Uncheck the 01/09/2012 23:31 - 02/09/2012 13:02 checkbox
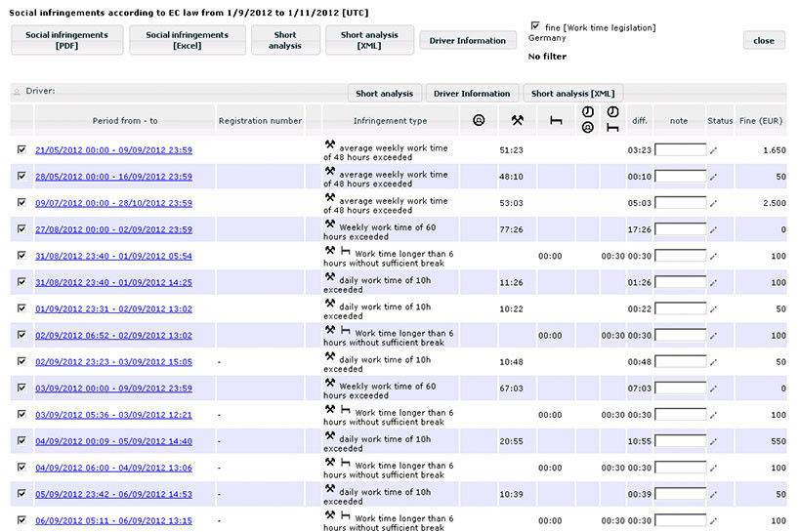This screenshot has height=532, width=799. 21,308
